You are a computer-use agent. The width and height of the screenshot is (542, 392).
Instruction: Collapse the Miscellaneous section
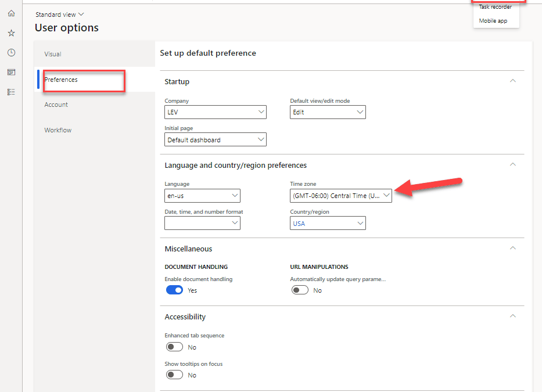513,248
